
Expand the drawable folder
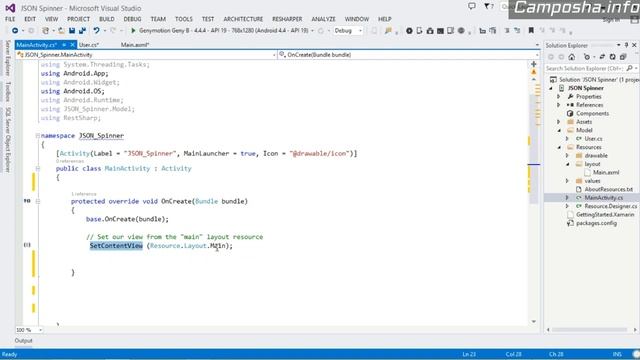coord(567,156)
